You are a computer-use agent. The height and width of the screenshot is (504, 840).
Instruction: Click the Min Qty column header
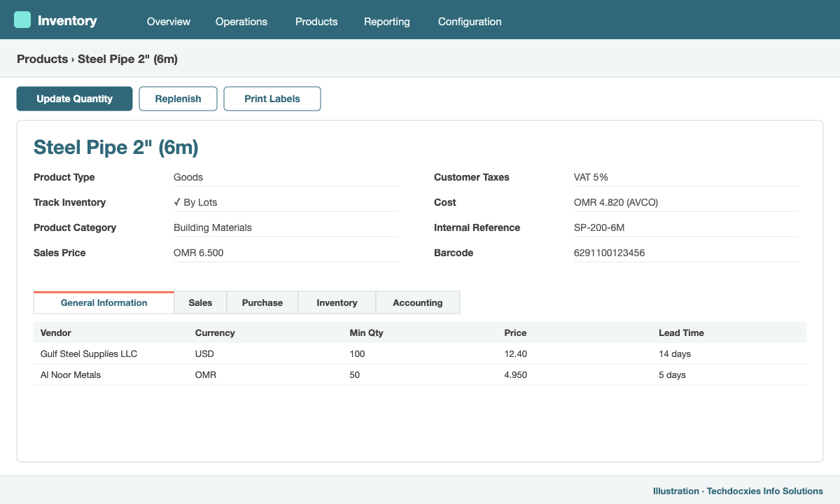tap(367, 332)
